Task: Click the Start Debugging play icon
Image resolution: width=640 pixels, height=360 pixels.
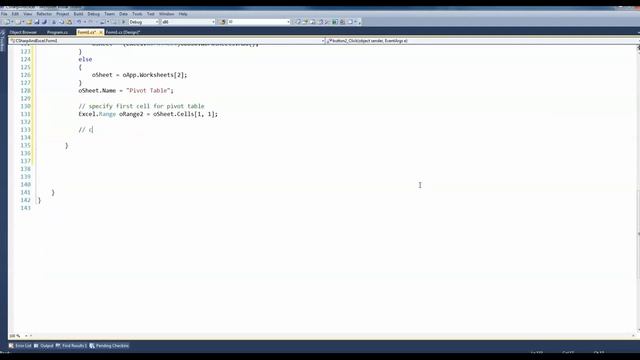Action: point(124,22)
